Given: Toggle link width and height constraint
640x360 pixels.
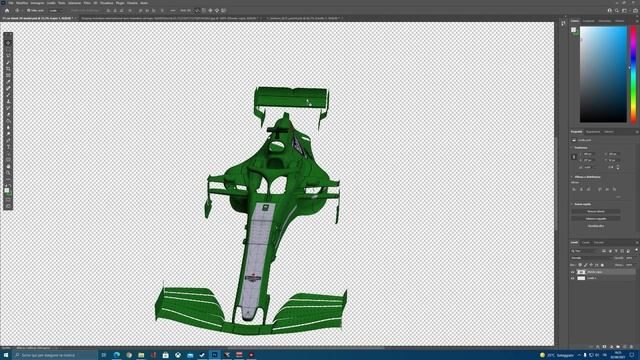Looking at the screenshot, I should click(x=574, y=157).
